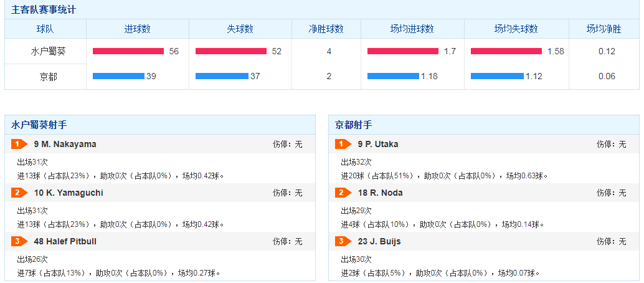Click red 1.58 average conceded bar

click(506, 51)
